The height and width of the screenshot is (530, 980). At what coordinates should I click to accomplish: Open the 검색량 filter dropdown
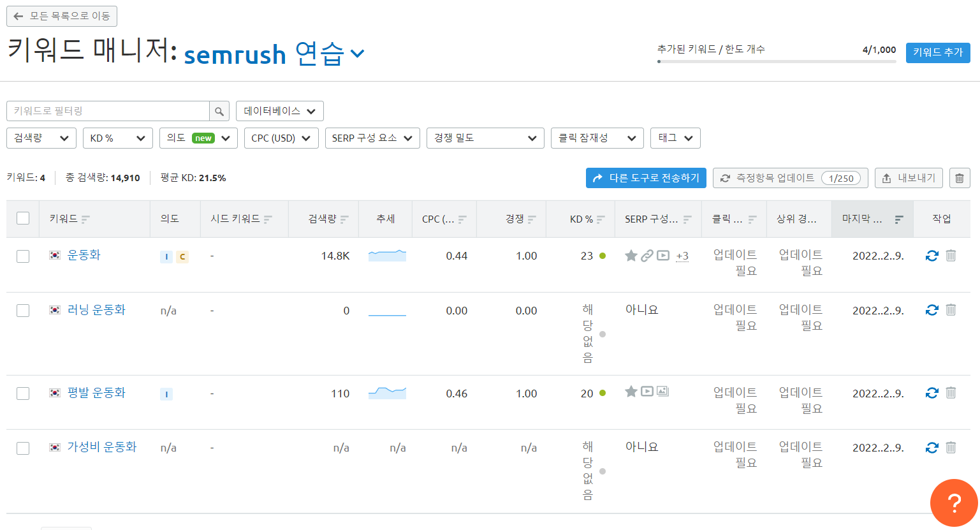[41, 138]
